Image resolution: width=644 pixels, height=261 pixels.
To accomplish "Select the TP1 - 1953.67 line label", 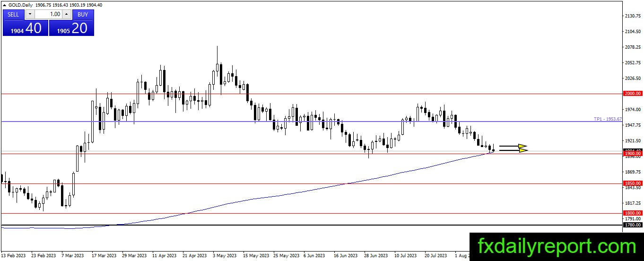I will [608, 119].
